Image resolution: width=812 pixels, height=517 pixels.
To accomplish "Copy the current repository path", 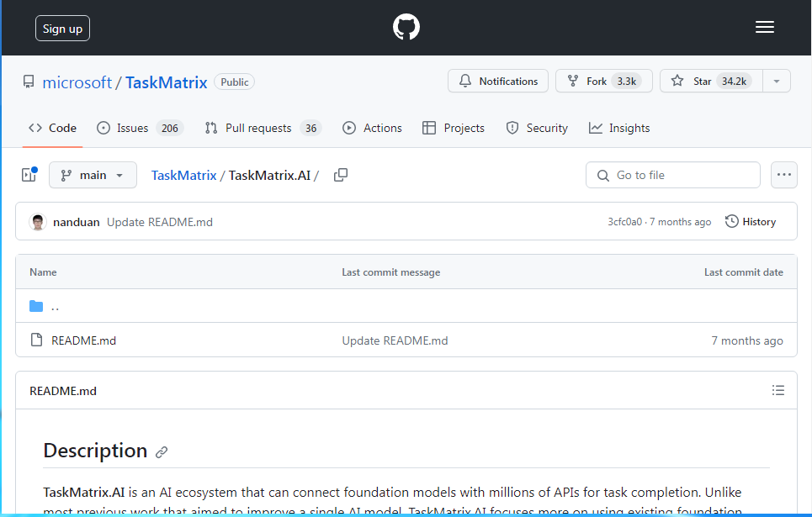I will [341, 175].
